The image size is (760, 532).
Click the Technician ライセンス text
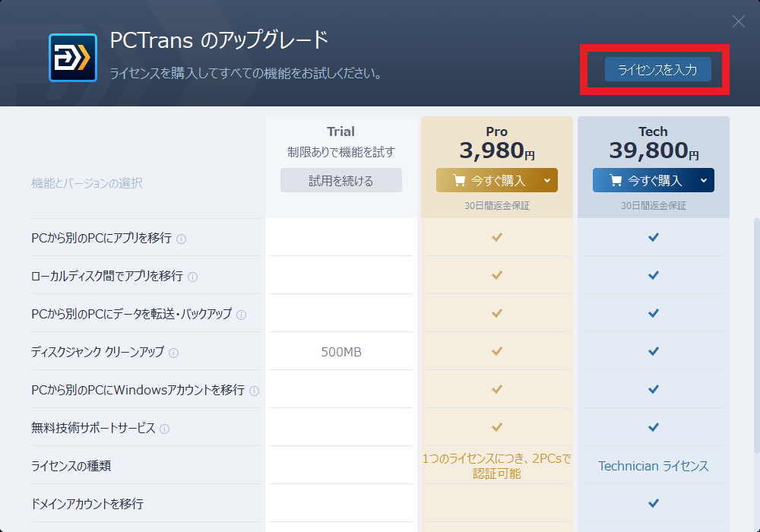pos(654,466)
